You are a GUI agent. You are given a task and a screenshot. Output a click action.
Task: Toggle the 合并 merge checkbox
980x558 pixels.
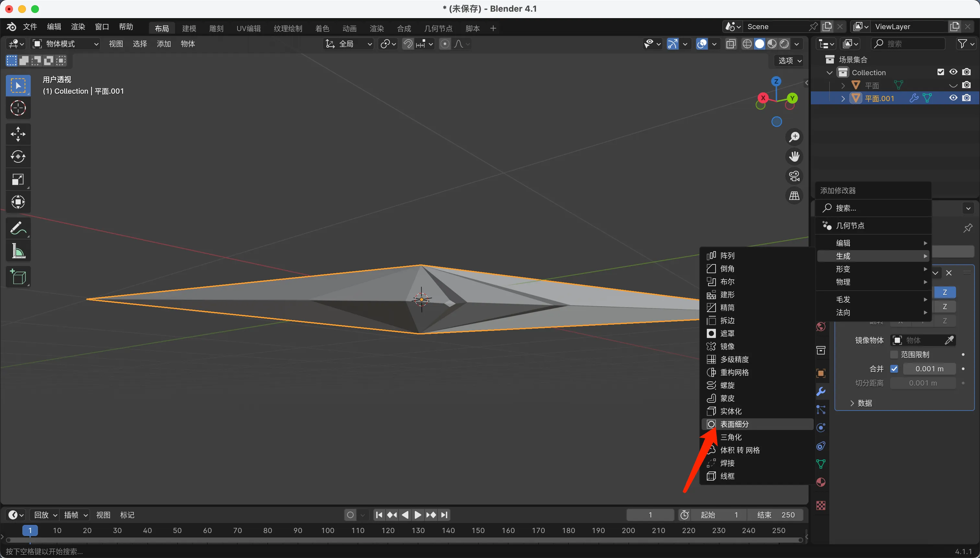tap(894, 369)
